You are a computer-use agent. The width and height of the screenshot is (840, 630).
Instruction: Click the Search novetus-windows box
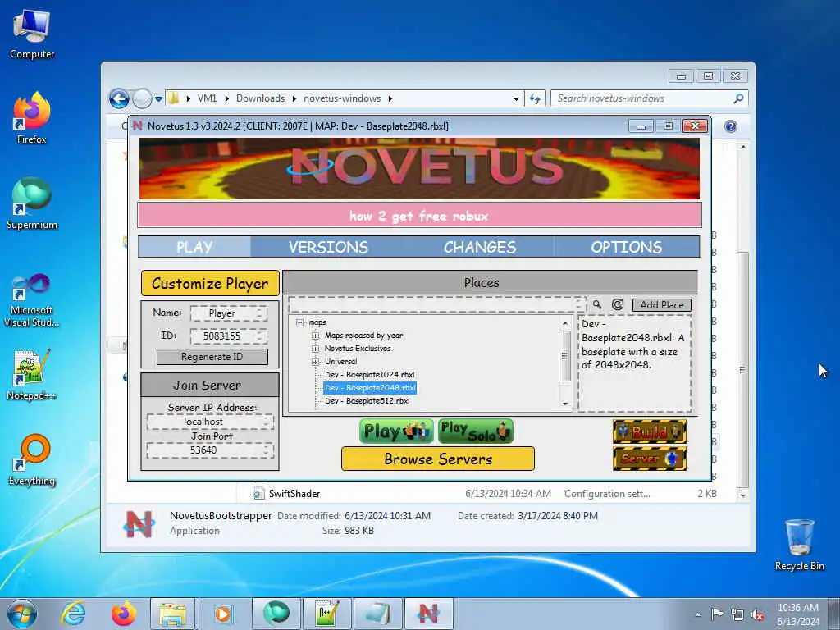650,98
